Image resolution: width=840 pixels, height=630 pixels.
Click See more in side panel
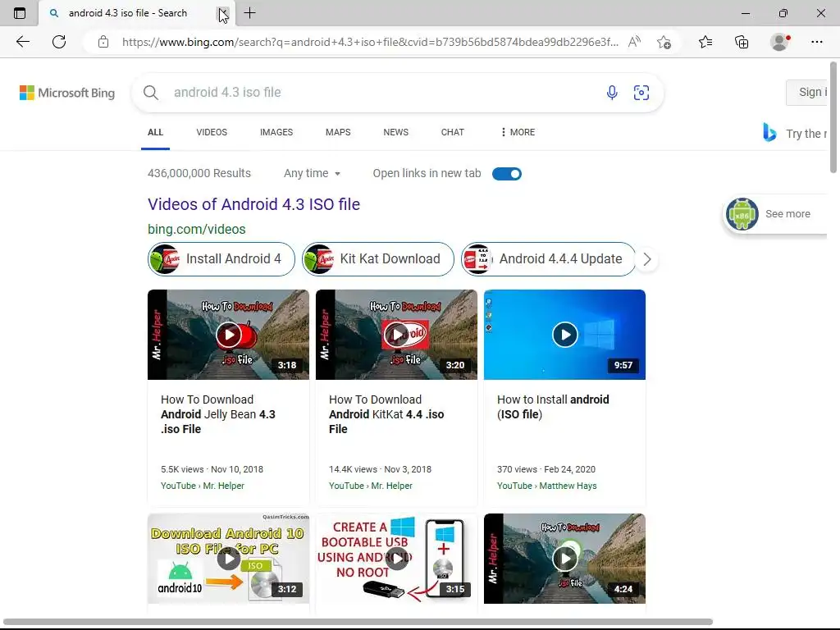coord(787,214)
